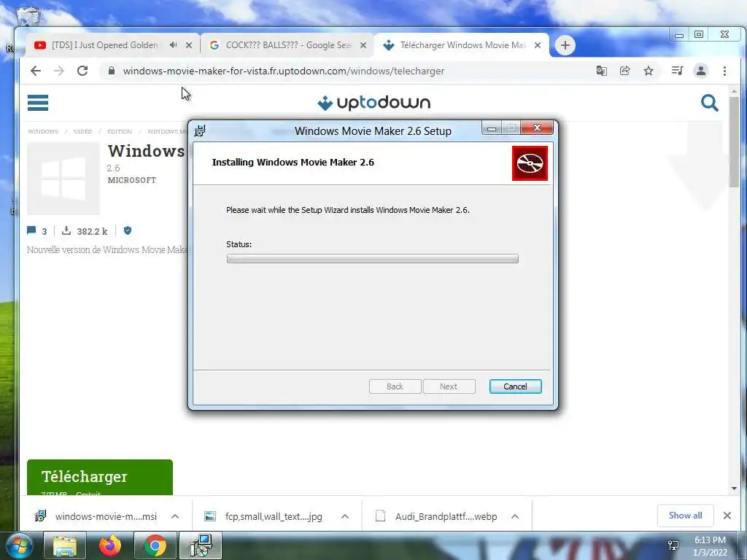Open the Chrome three-dot menu
This screenshot has width=747, height=560.
pos(724,71)
